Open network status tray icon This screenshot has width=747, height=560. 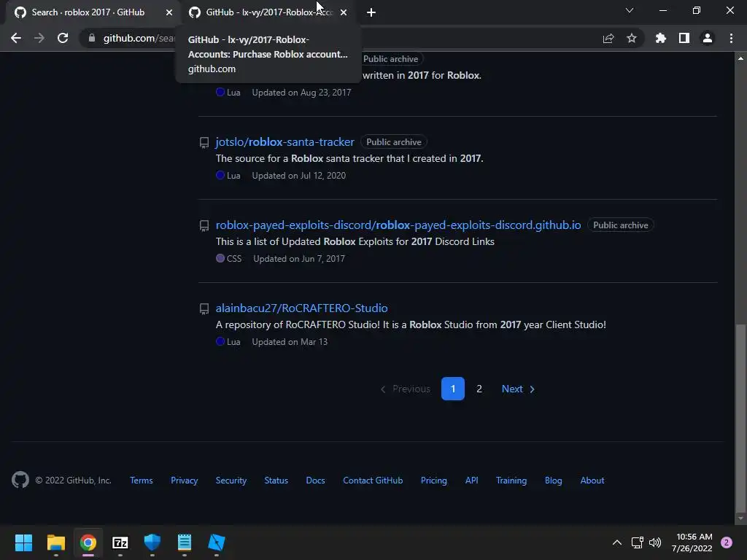pos(637,542)
